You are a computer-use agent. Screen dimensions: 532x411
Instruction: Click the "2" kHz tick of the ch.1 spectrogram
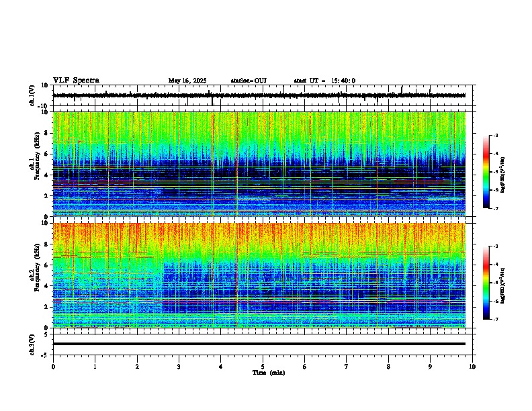point(47,196)
